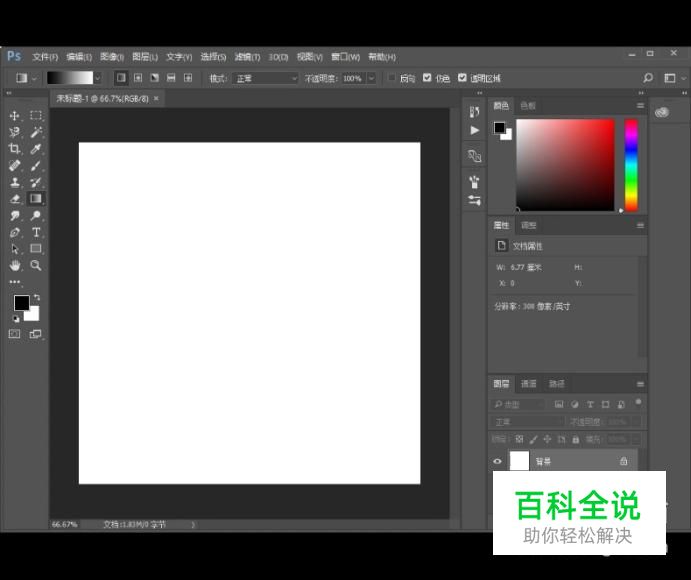The height and width of the screenshot is (580, 691).
Task: Choose reflected gradient style button
Action: [x=171, y=78]
